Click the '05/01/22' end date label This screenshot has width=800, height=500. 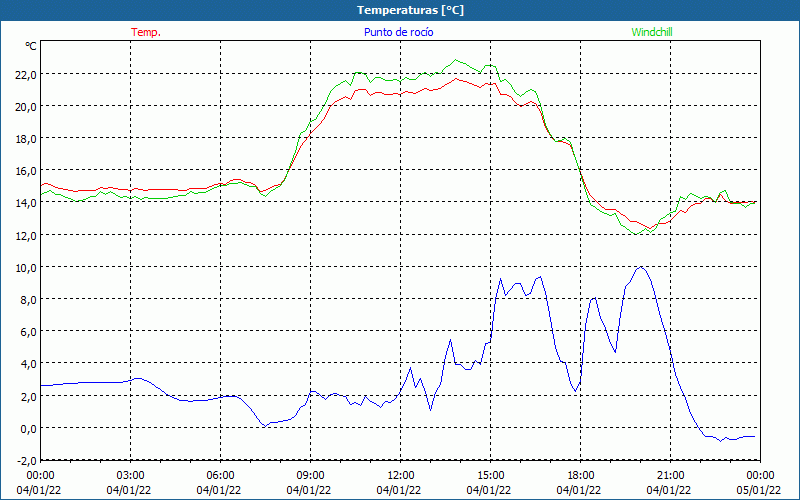pos(759,490)
